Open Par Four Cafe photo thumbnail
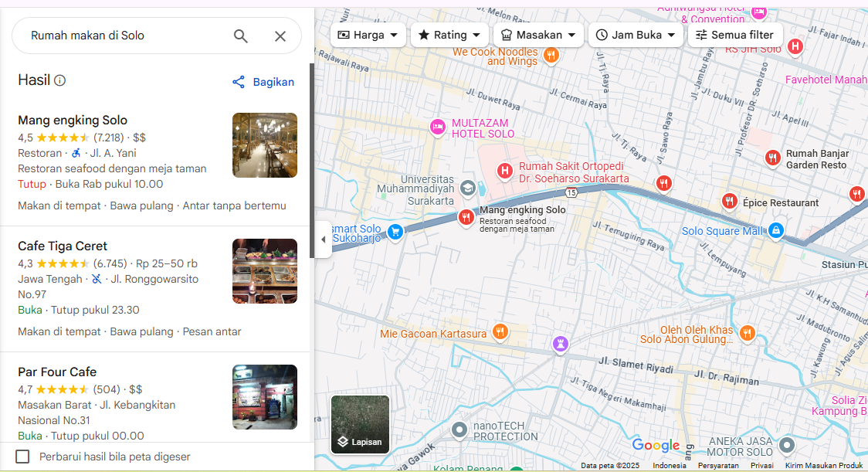 tap(265, 396)
